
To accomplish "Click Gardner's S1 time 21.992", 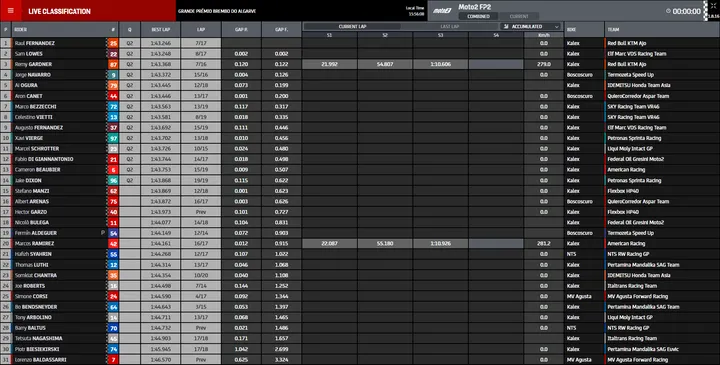I will 329,64.
